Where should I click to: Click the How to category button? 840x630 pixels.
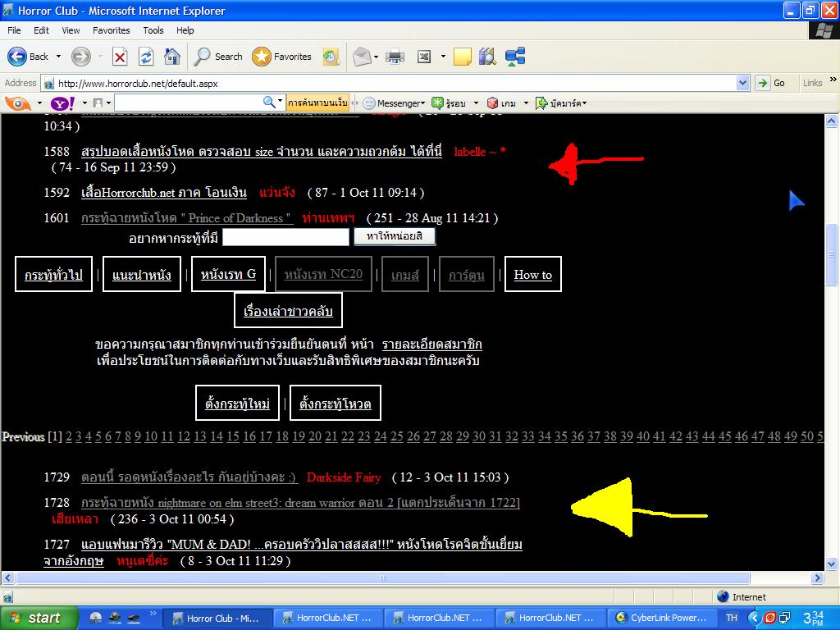(x=532, y=275)
